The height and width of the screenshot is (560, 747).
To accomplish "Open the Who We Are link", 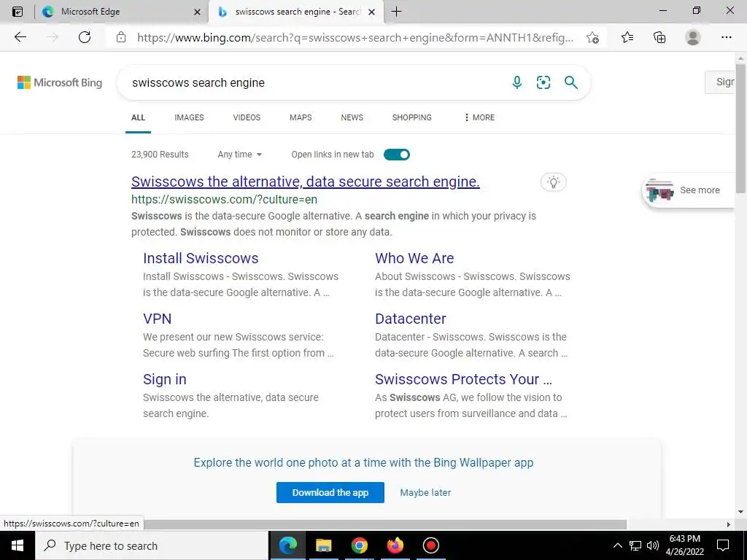I will (x=414, y=258).
